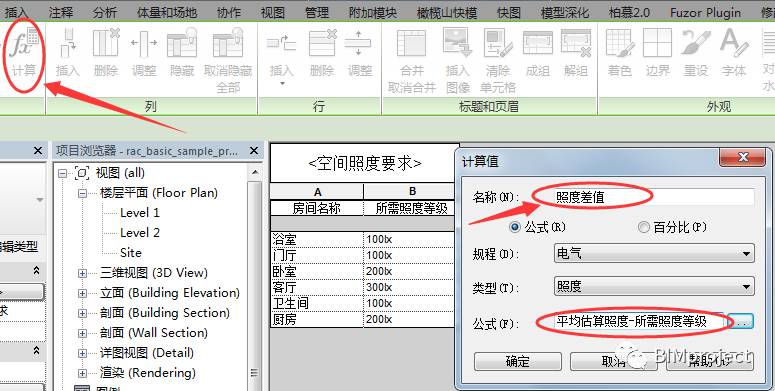Click the 客厅 room name cell
The height and width of the screenshot is (391, 775).
(317, 287)
